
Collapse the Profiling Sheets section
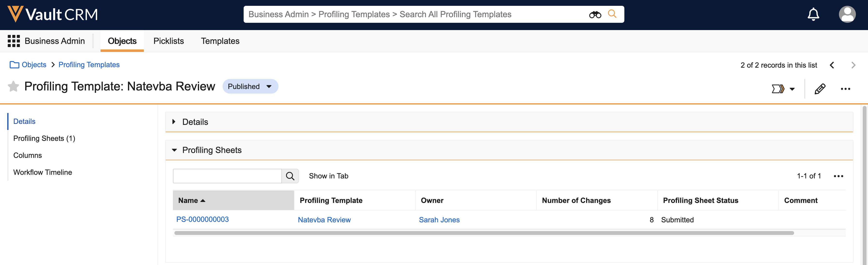coord(174,150)
